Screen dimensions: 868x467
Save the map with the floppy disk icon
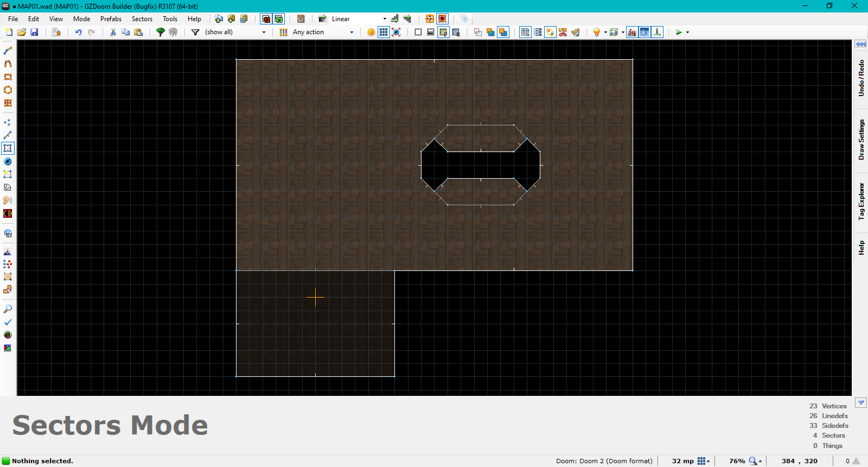[34, 32]
